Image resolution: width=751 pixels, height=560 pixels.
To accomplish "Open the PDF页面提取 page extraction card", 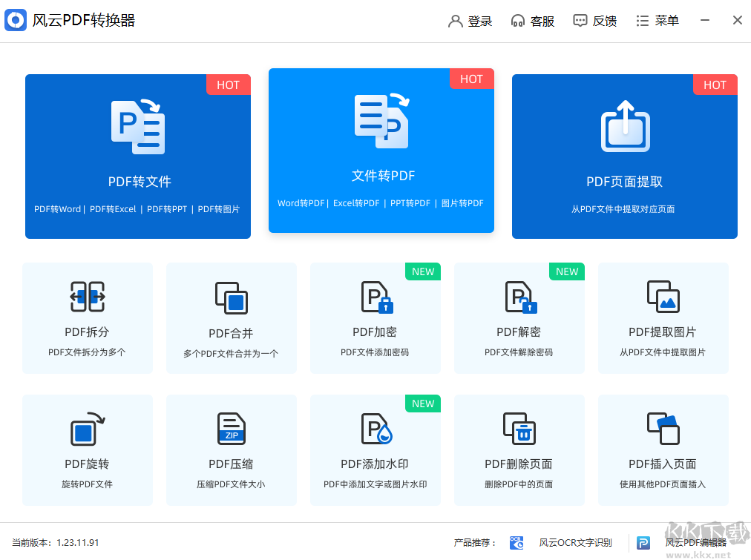I will coord(624,156).
